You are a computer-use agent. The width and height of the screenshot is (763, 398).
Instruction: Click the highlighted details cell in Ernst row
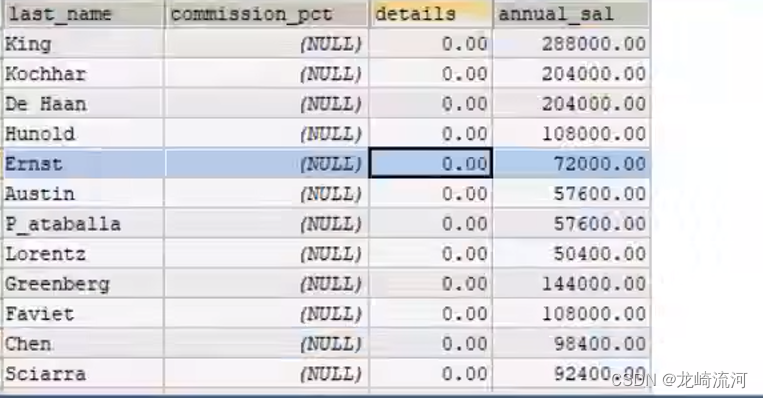(431, 163)
